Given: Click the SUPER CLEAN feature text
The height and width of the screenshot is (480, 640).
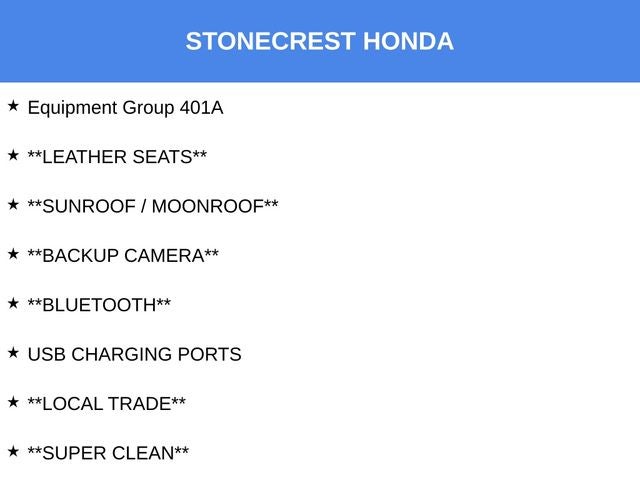Looking at the screenshot, I should 108,453.
